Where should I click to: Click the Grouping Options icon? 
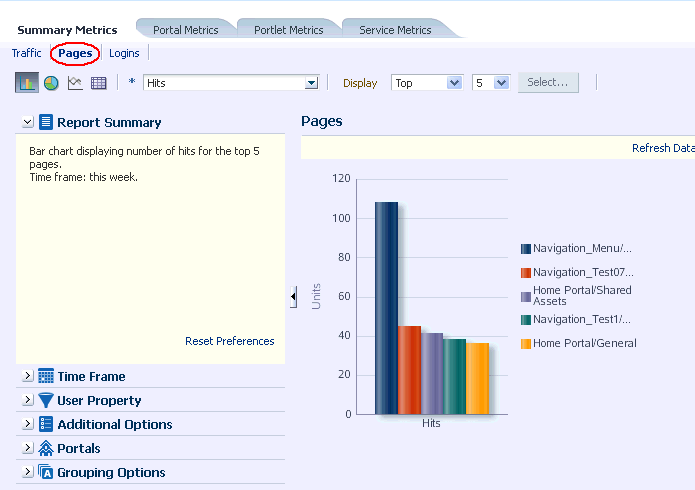(x=46, y=472)
